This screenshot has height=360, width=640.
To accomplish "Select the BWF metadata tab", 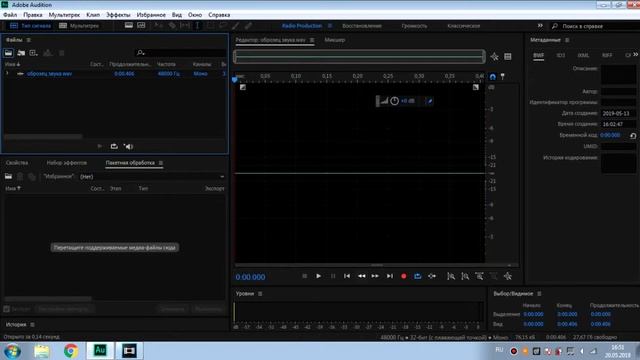I will tap(538, 55).
